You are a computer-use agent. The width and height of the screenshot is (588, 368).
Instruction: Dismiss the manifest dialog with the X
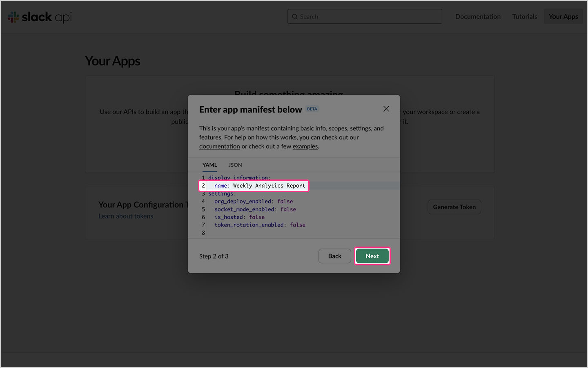point(386,109)
